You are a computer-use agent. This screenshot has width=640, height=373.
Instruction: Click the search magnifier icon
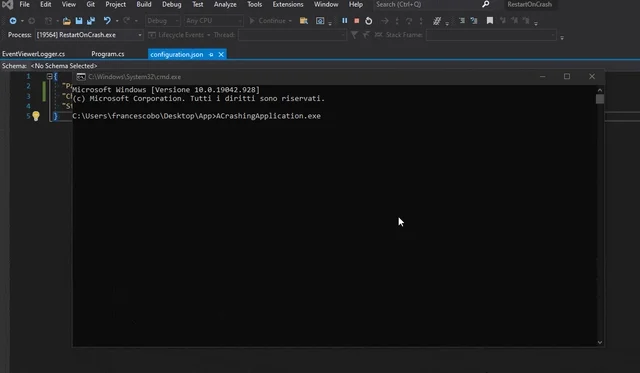[486, 4]
